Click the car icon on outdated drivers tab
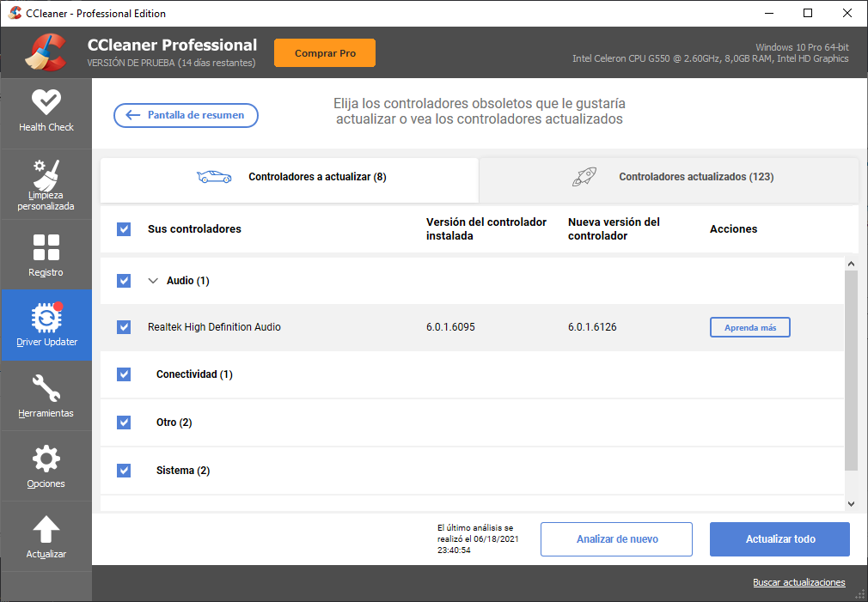 [214, 177]
